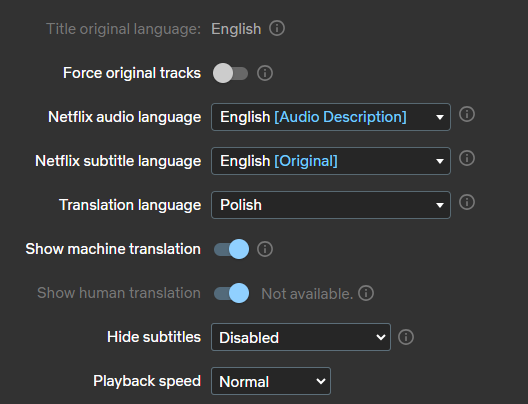Screen dimensions: 528x404
Task: Disable the Show machine translation toggle
Action: [231, 249]
